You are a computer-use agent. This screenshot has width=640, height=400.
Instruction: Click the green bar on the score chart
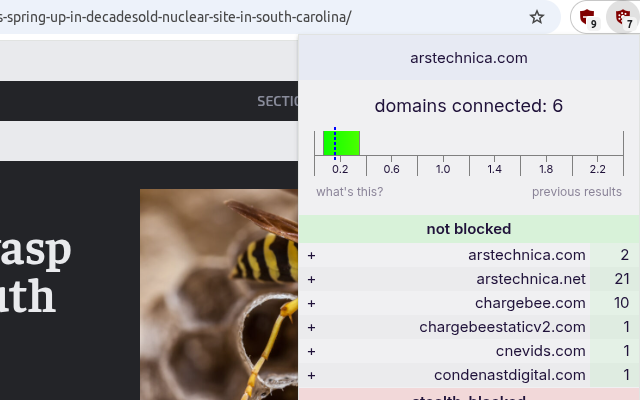tap(341, 143)
